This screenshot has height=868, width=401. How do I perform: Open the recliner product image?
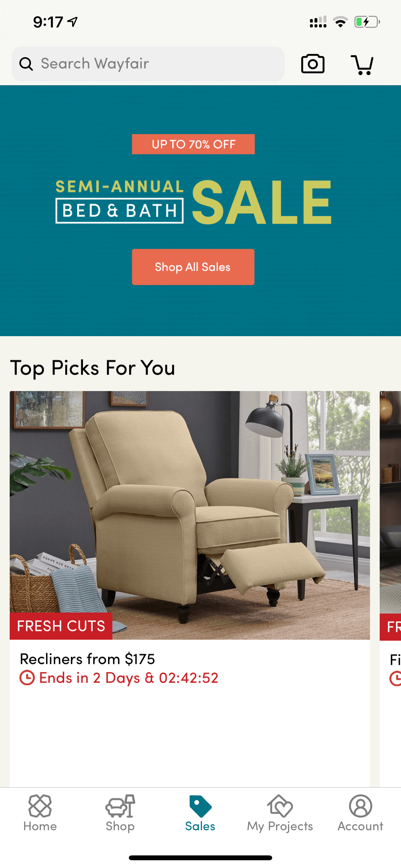(190, 515)
